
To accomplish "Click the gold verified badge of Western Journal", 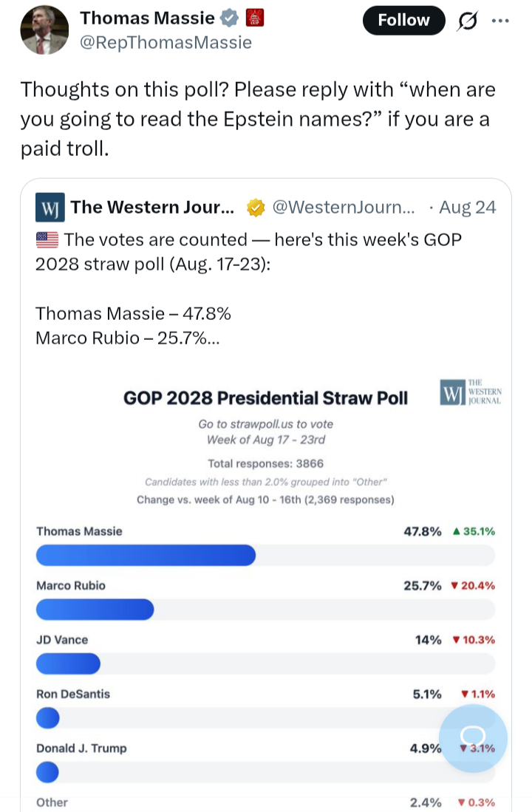I will [256, 208].
